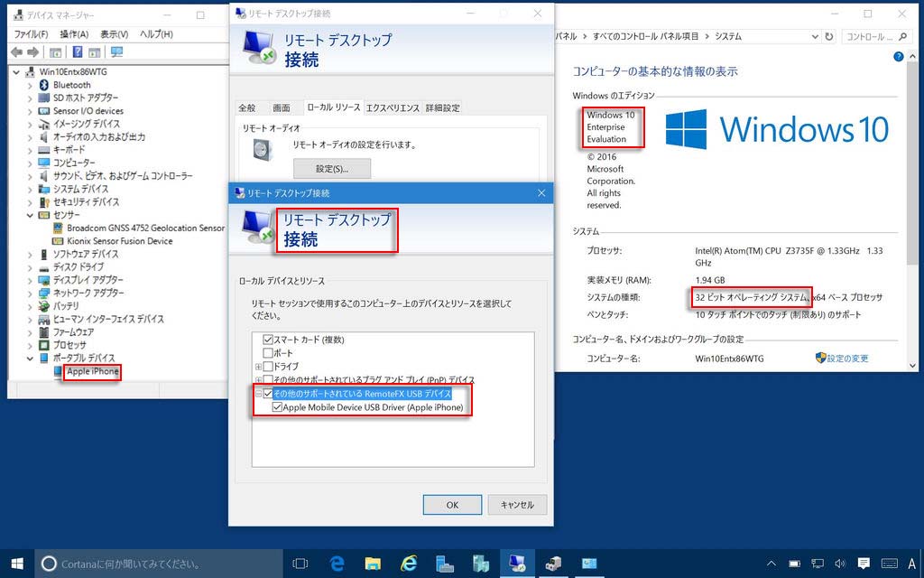Click the Forward arrow in Device Manager toolbar

pyautogui.click(x=33, y=52)
